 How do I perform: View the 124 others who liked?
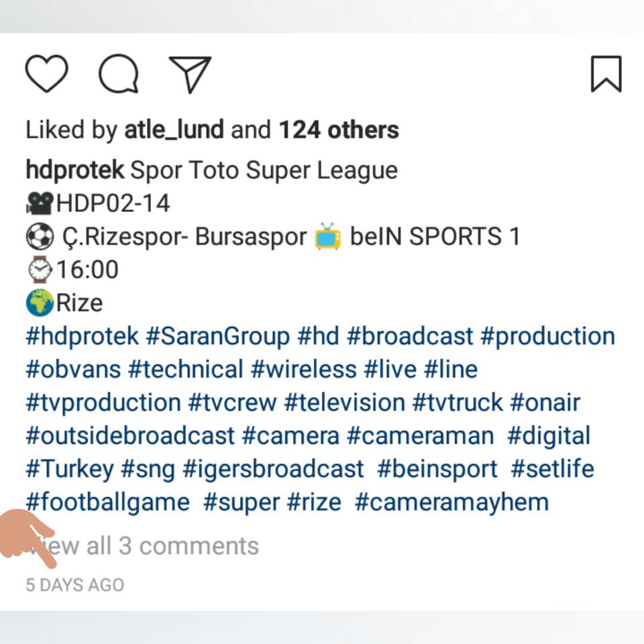click(x=339, y=130)
